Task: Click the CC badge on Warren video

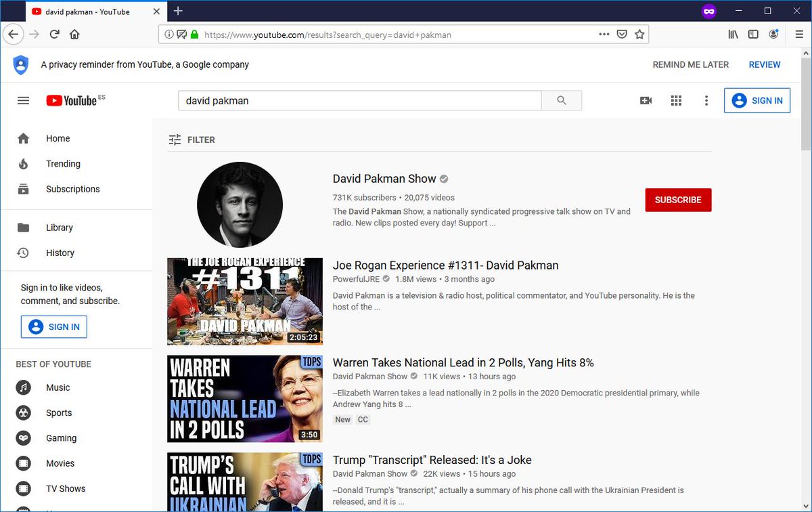Action: 363,420
